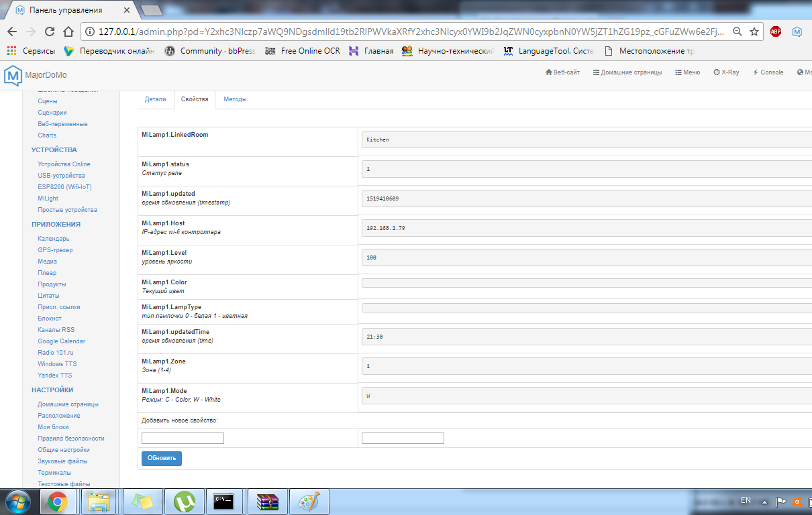Open command prompt from the taskbar
This screenshot has width=812, height=515.
[x=223, y=502]
